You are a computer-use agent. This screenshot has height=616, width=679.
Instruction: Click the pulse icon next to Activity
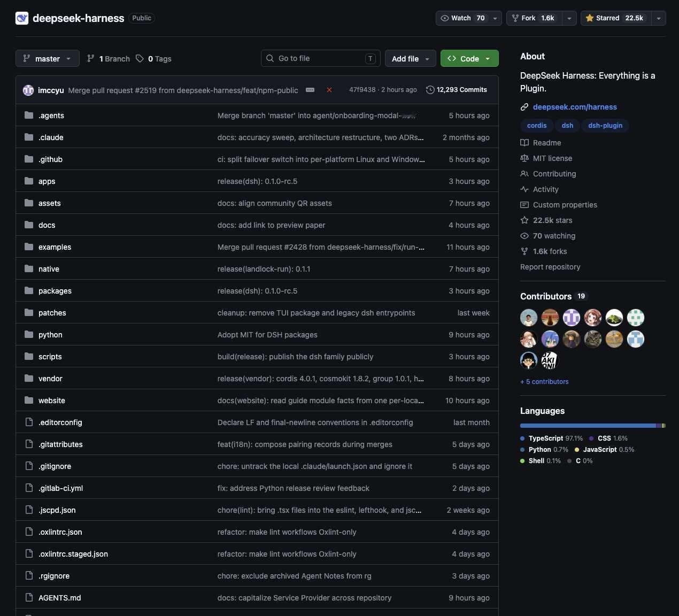[524, 189]
